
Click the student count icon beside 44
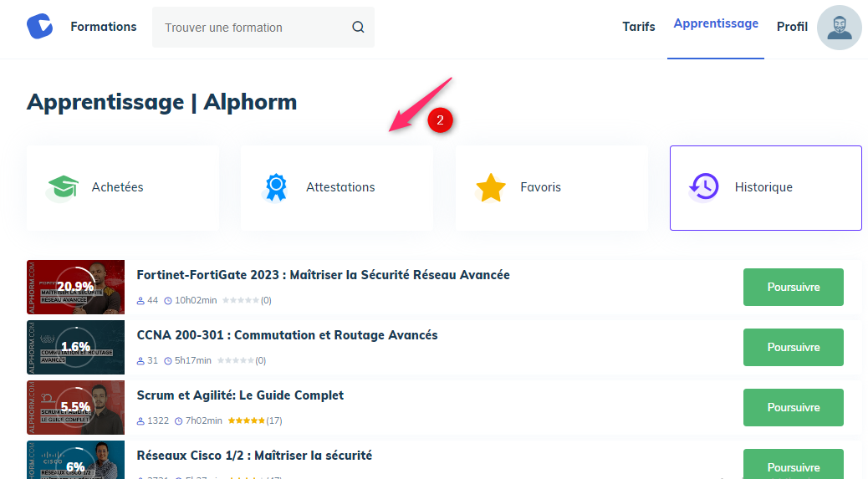[140, 301]
